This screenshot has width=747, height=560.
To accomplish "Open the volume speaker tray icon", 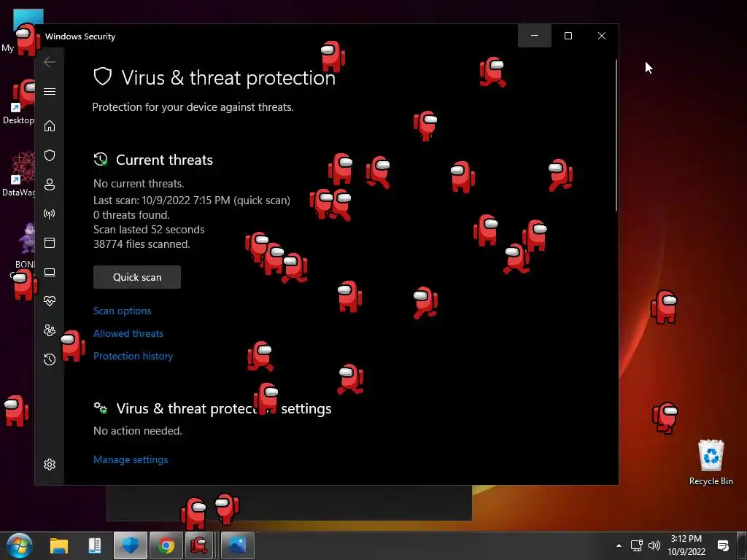I will point(654,545).
